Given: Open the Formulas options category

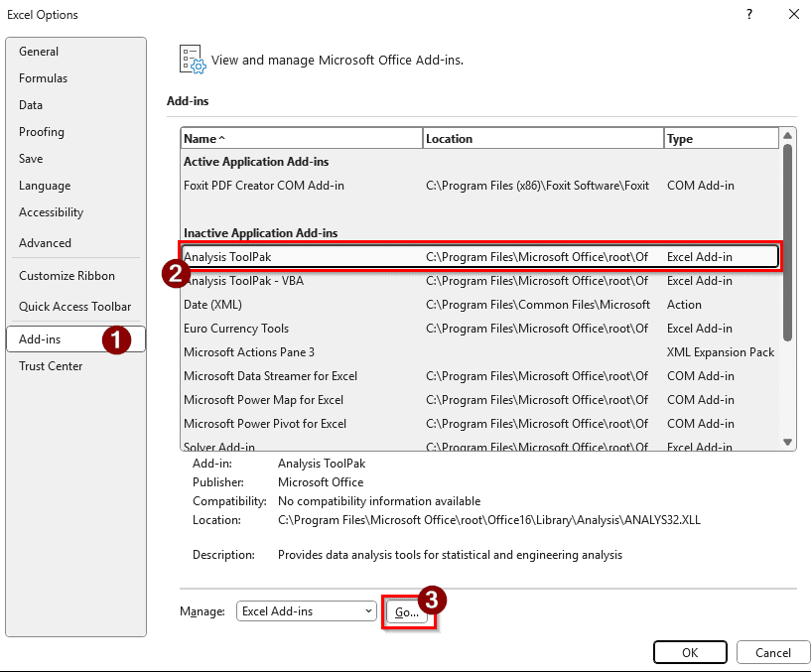Looking at the screenshot, I should (x=44, y=78).
